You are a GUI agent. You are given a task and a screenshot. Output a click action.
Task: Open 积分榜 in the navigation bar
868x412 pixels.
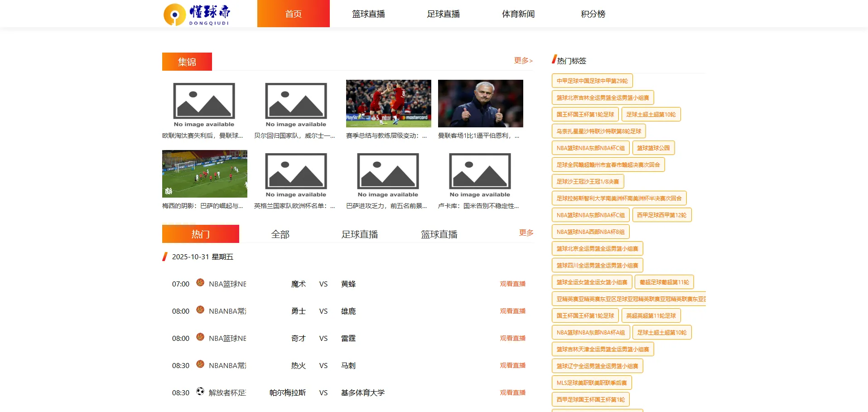tap(593, 14)
